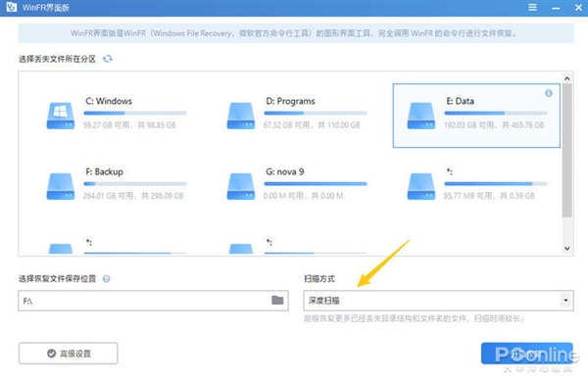Click the "59.27 GB 可用" text

point(107,124)
